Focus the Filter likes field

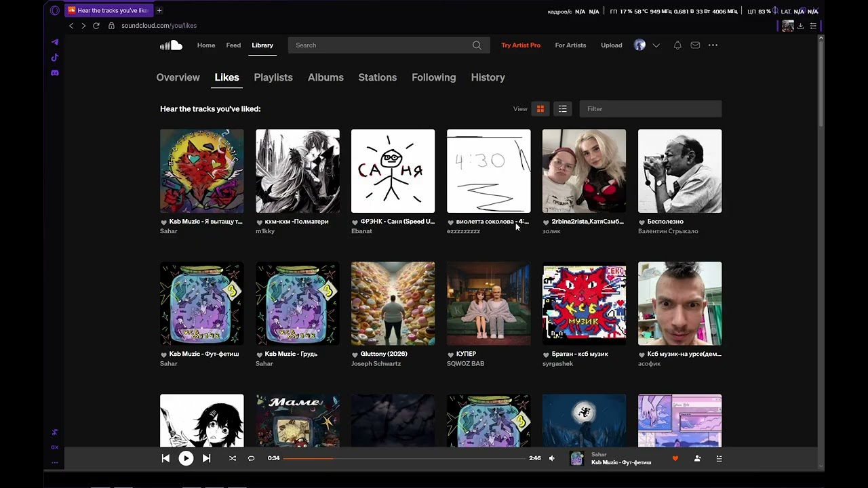click(x=650, y=108)
